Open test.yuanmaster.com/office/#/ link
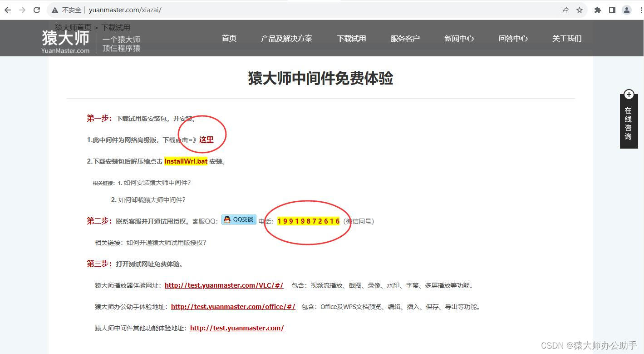Image resolution: width=644 pixels, height=354 pixels. (233, 307)
